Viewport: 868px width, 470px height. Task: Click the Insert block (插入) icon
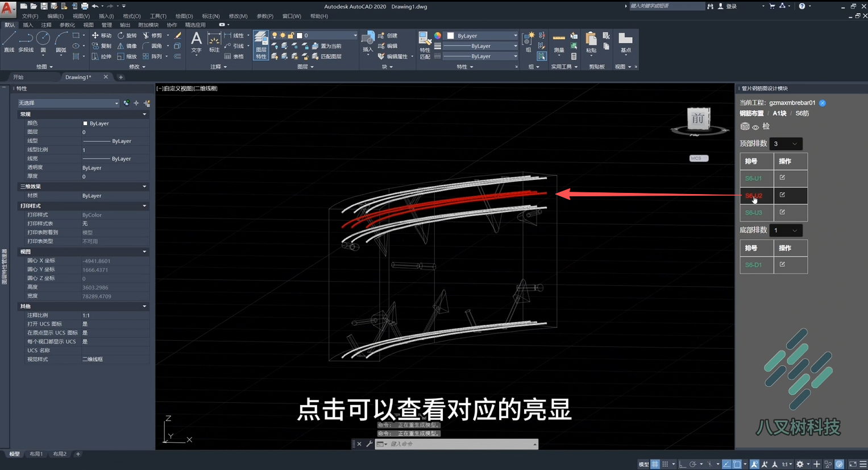[368, 43]
